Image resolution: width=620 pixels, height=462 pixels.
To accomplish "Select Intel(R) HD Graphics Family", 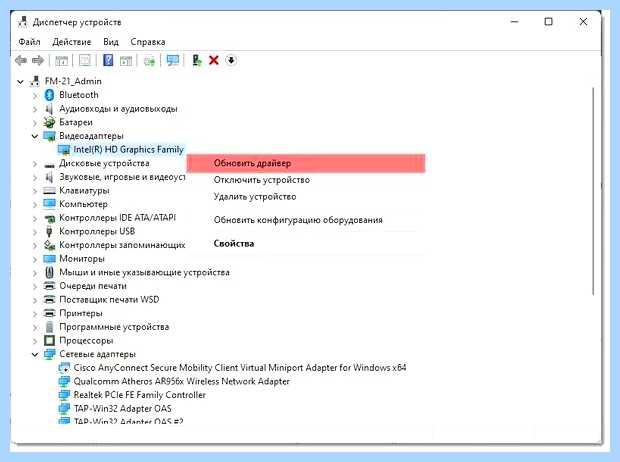I will pyautogui.click(x=129, y=150).
